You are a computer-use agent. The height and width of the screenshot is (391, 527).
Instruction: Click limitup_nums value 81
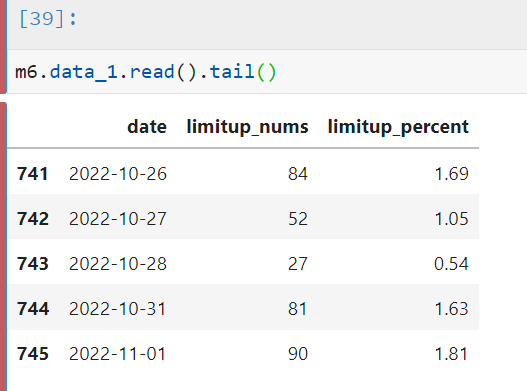pyautogui.click(x=297, y=309)
